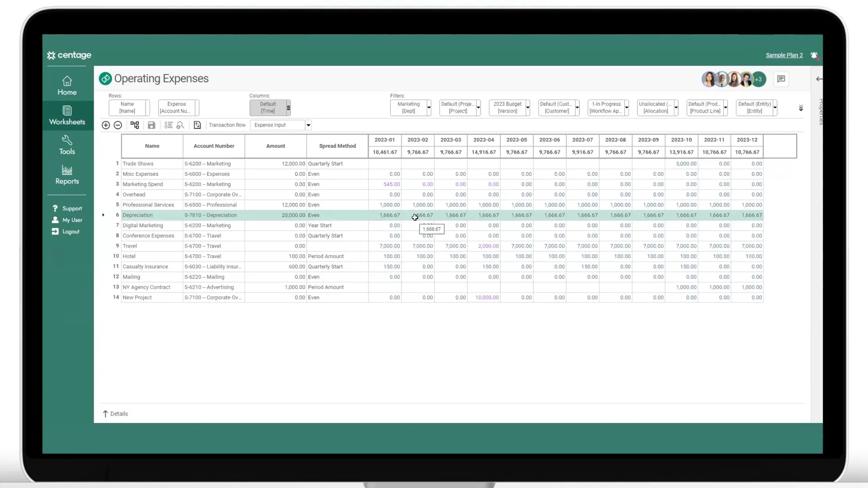This screenshot has width=868, height=488.
Task: Select the Worksheets section in the sidebar
Action: point(66,116)
